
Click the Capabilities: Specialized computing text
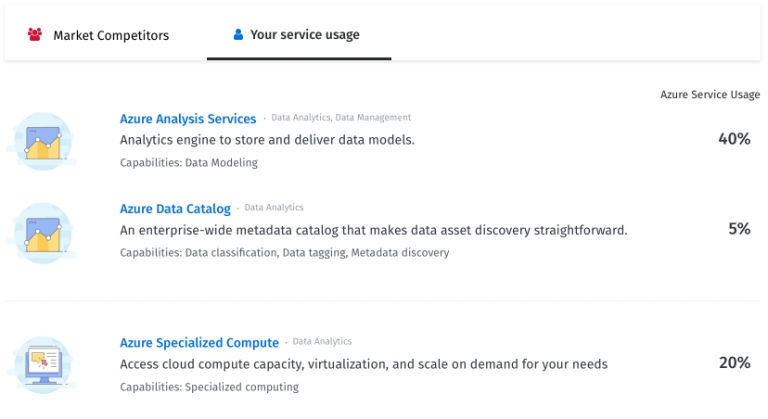[x=209, y=387]
